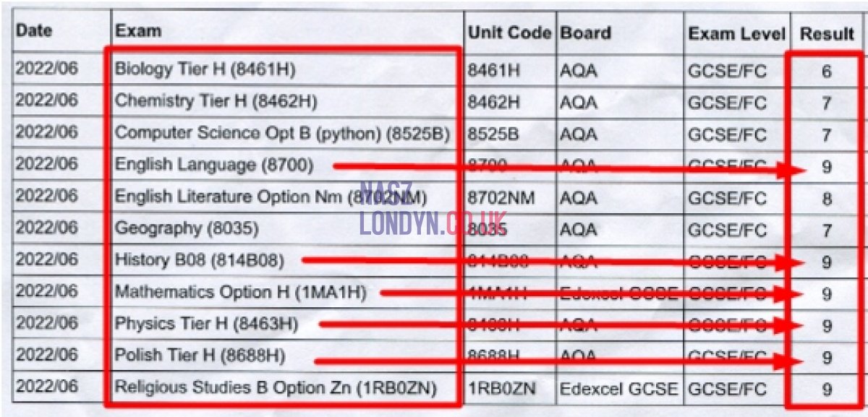The image size is (868, 417).
Task: Select Mathematics Option H (1MA1H) exam
Action: (240, 292)
